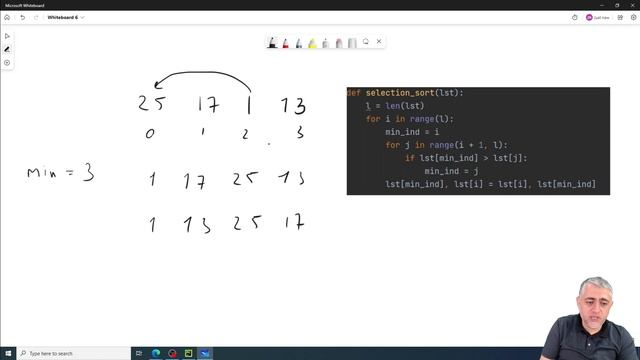Click the selection sort code image
The image size is (640, 360).
(478, 141)
